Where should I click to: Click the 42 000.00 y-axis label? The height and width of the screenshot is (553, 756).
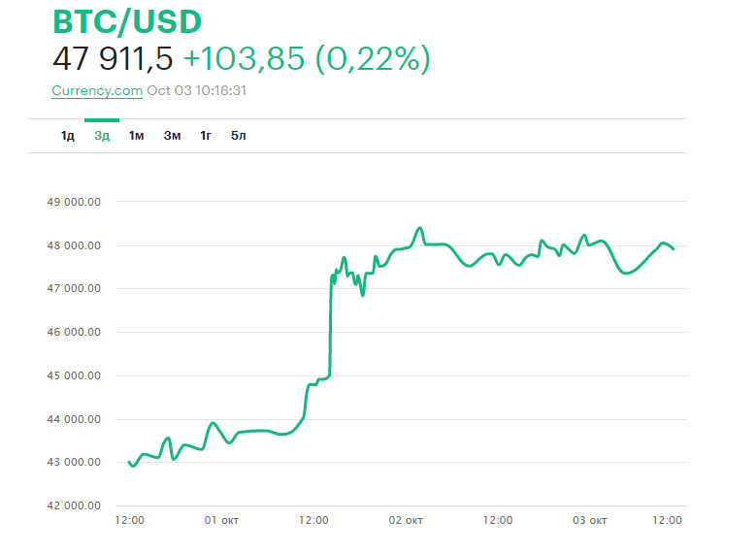pos(74,505)
